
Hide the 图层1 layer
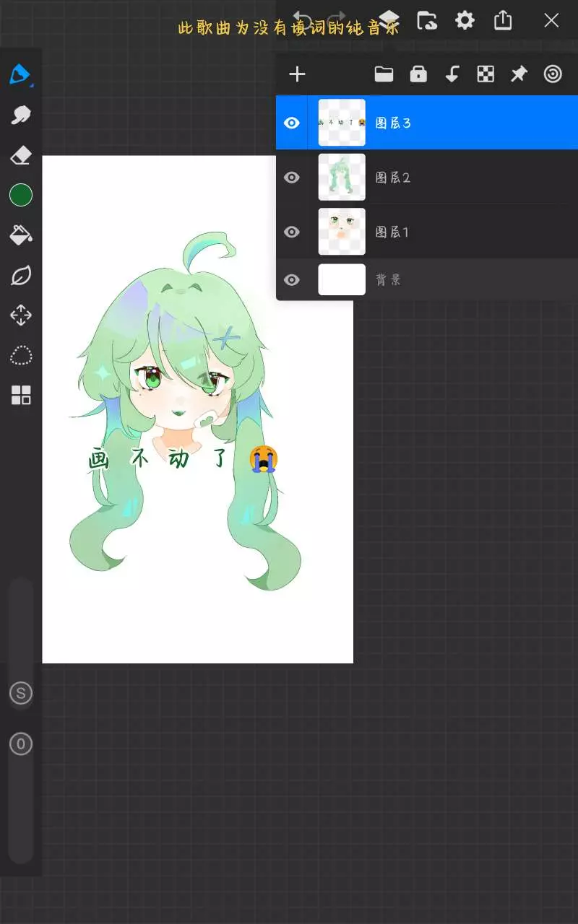[x=292, y=232]
